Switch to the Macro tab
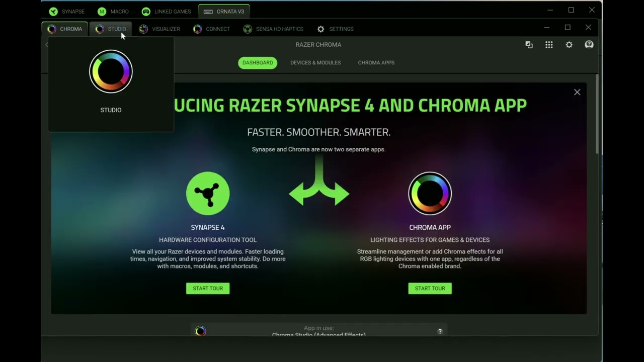This screenshot has height=362, width=644. 114,11
